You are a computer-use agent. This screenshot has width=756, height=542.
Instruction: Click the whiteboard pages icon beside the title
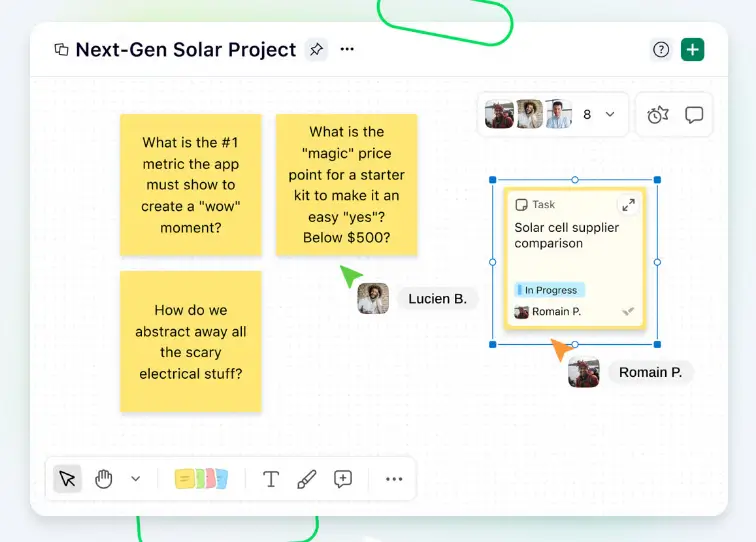(61, 49)
